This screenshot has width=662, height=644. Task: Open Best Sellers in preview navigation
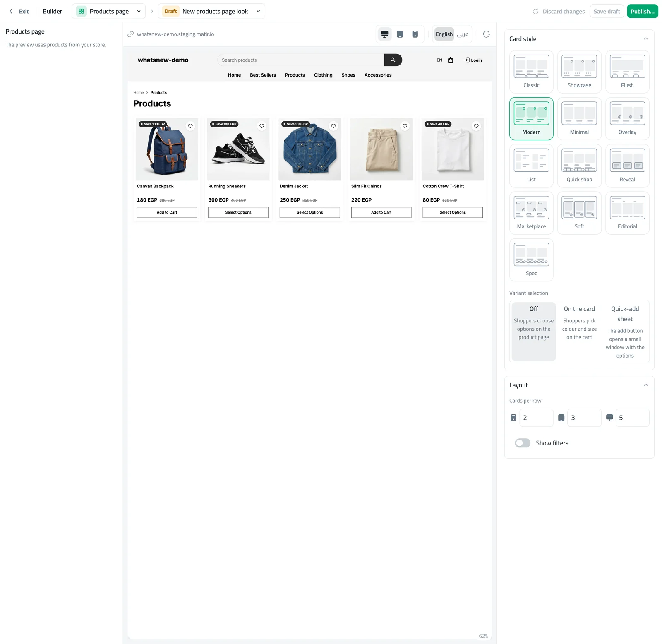pyautogui.click(x=263, y=75)
